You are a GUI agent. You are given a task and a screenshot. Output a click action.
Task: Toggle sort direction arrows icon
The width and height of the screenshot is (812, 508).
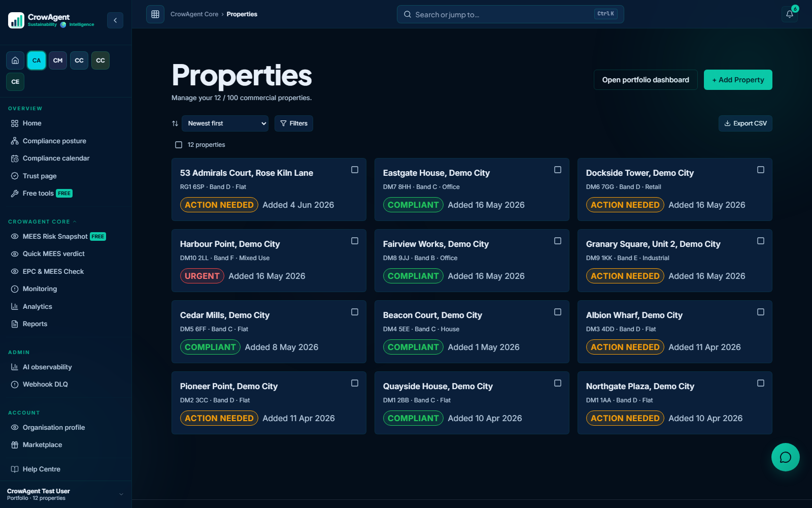[175, 123]
